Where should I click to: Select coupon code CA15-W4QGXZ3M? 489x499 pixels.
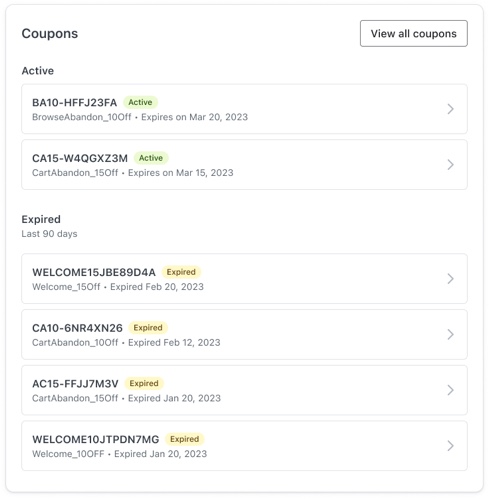[x=80, y=158]
